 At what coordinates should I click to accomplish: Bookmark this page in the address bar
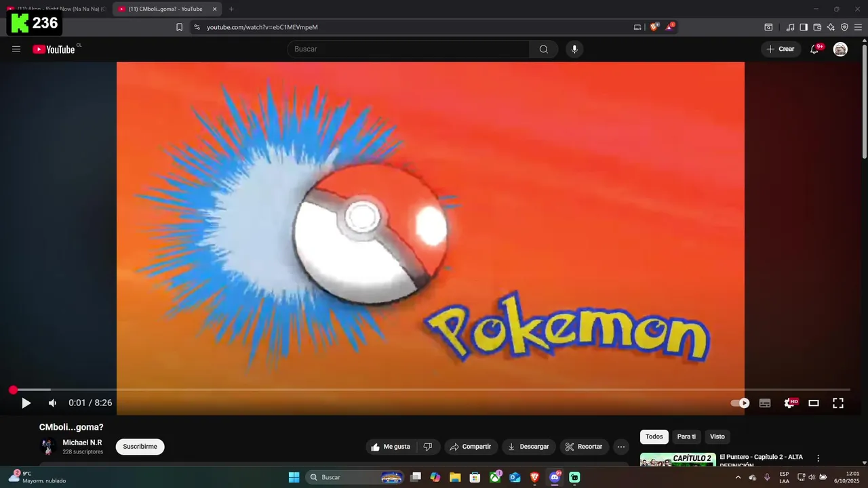coord(179,27)
